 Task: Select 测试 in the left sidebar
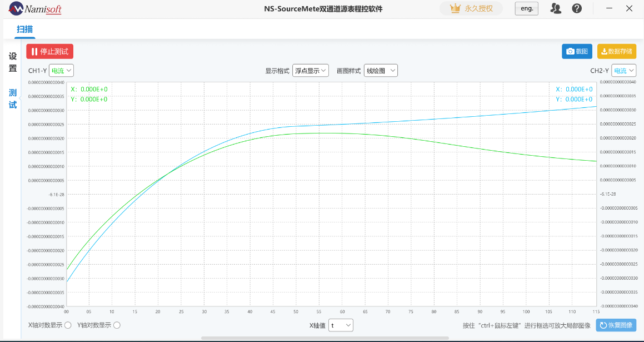click(x=12, y=98)
